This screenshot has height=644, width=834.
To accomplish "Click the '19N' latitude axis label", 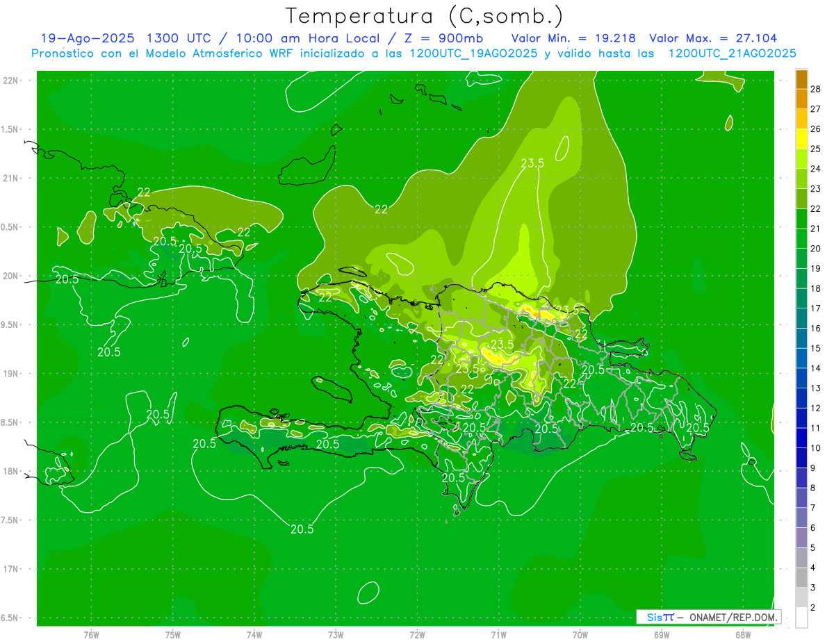I will pyautogui.click(x=10, y=374).
